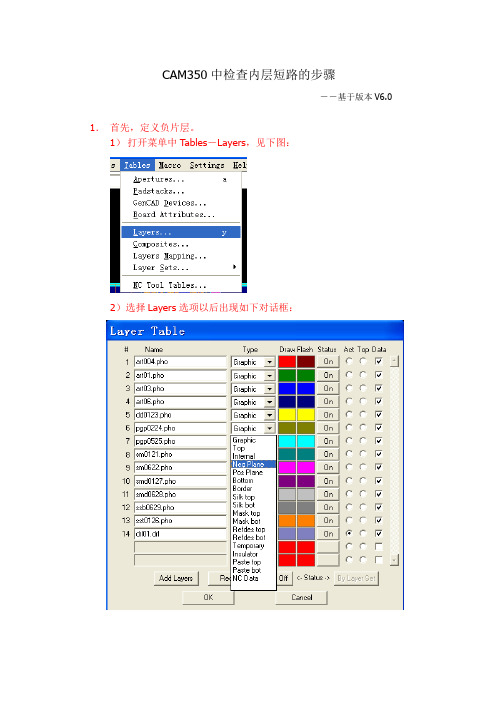The width and height of the screenshot is (496, 702).
Task: Open Board Attributes... menu entry
Action: [181, 214]
